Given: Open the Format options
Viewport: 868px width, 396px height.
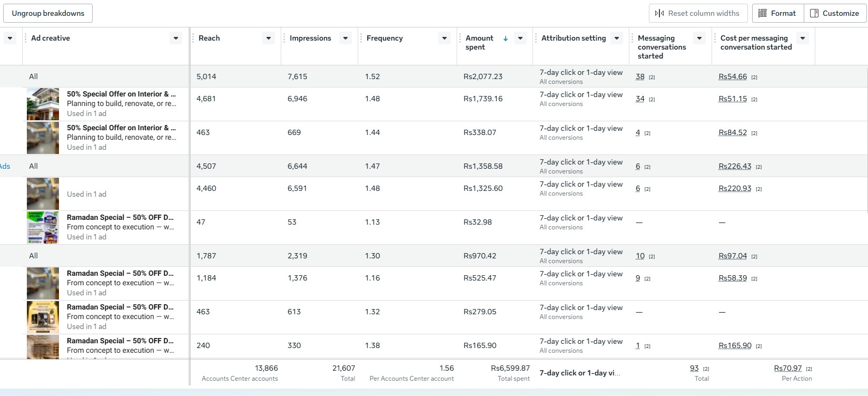Looking at the screenshot, I should point(777,13).
